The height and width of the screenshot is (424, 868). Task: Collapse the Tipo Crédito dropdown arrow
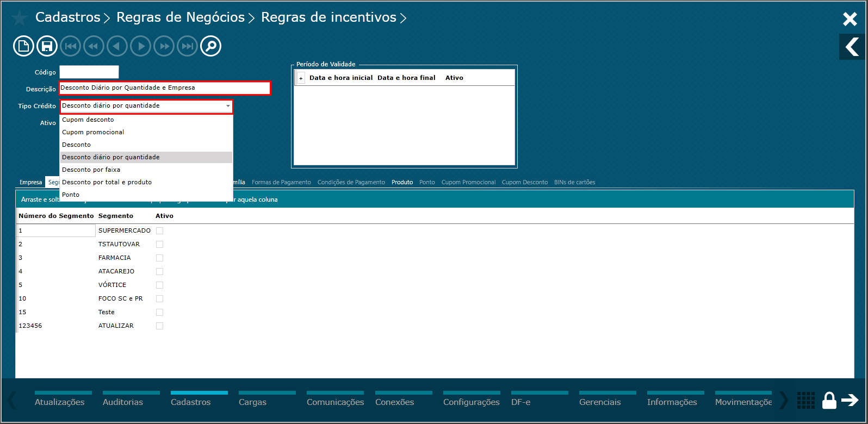click(228, 107)
